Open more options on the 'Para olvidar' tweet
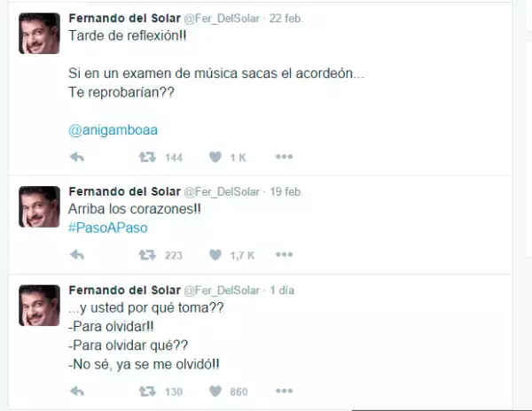Viewport: 532px width, 411px height. coord(284,392)
